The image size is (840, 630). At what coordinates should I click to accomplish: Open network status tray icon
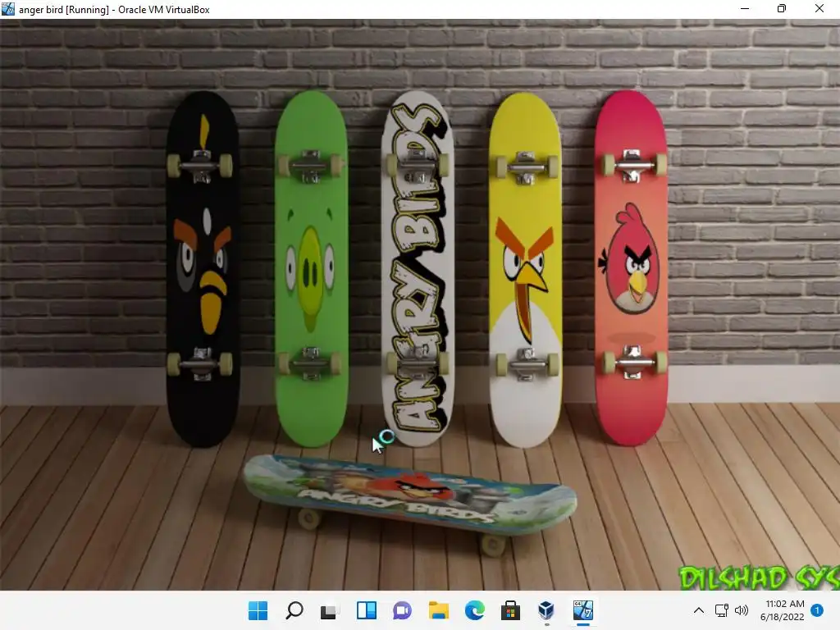click(722, 610)
